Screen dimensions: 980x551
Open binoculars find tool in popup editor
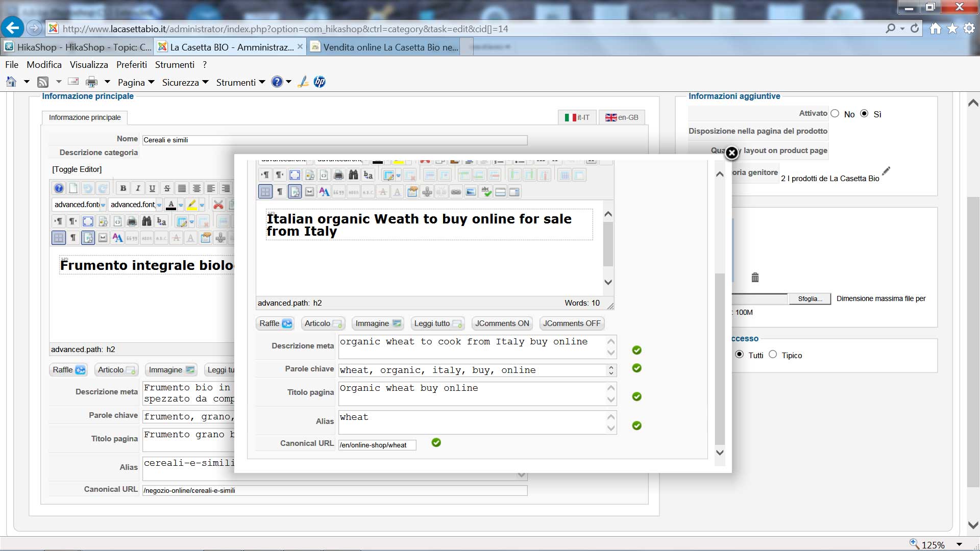353,175
